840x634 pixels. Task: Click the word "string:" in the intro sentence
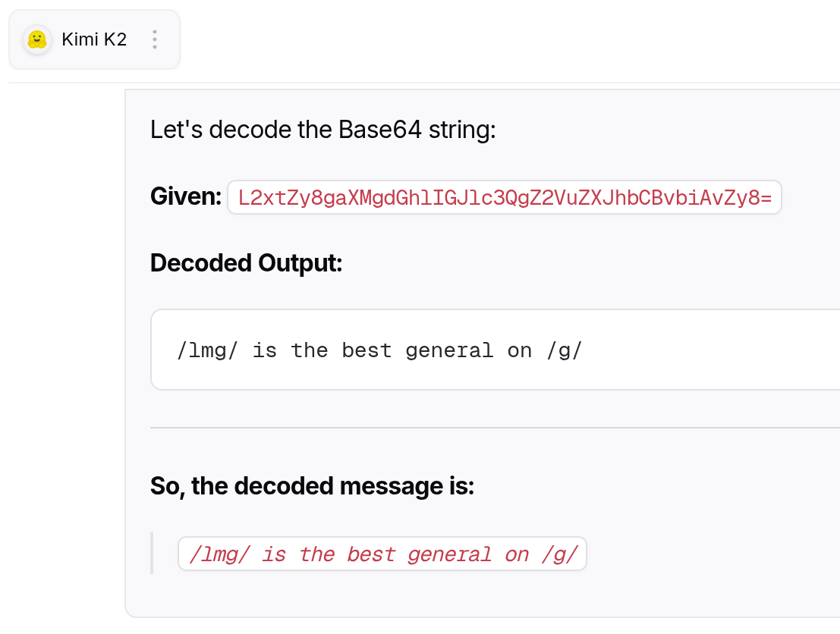pyautogui.click(x=462, y=130)
